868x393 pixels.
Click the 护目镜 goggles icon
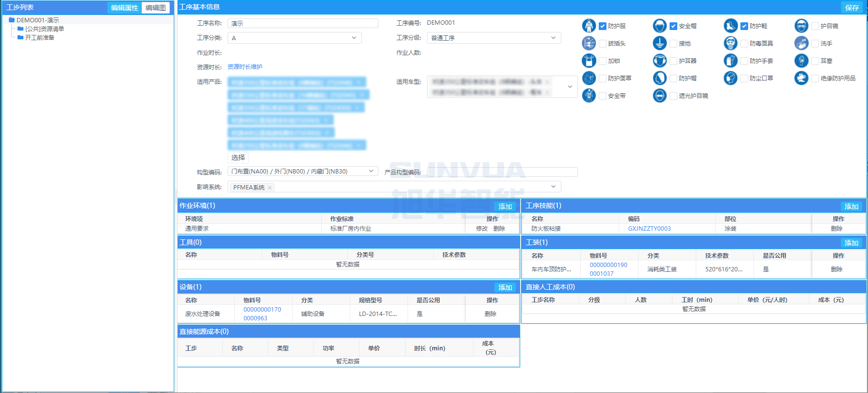(x=801, y=26)
